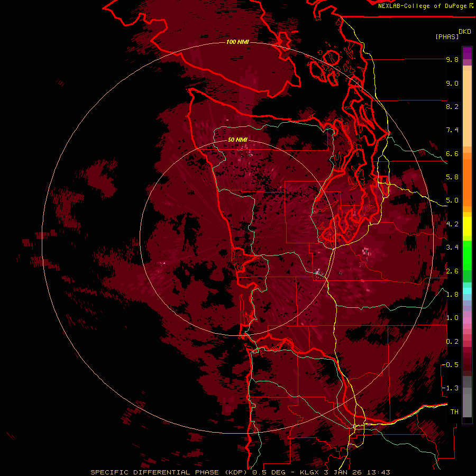Click the gray color scale segment

[467, 397]
